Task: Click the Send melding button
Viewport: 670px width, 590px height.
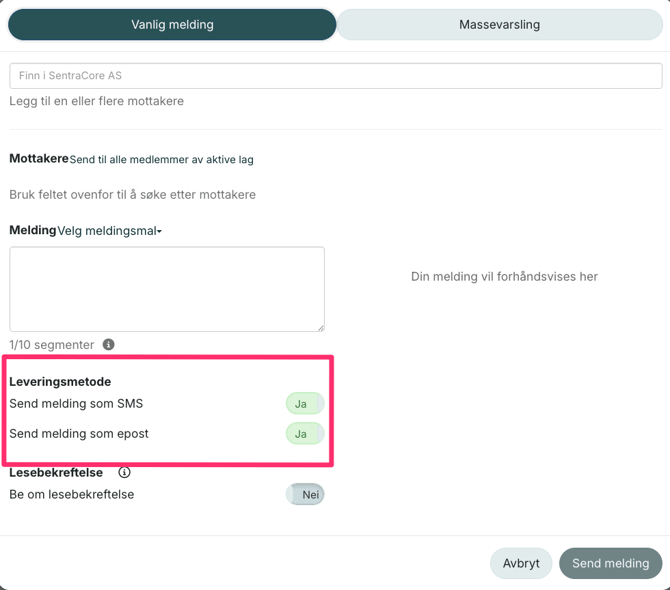Action: pos(610,563)
